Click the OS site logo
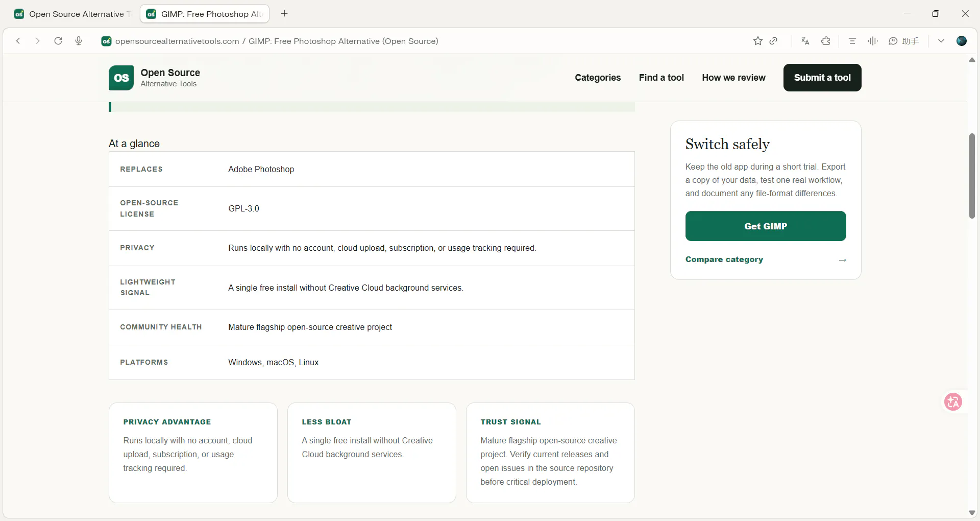The height and width of the screenshot is (521, 980). [x=121, y=78]
